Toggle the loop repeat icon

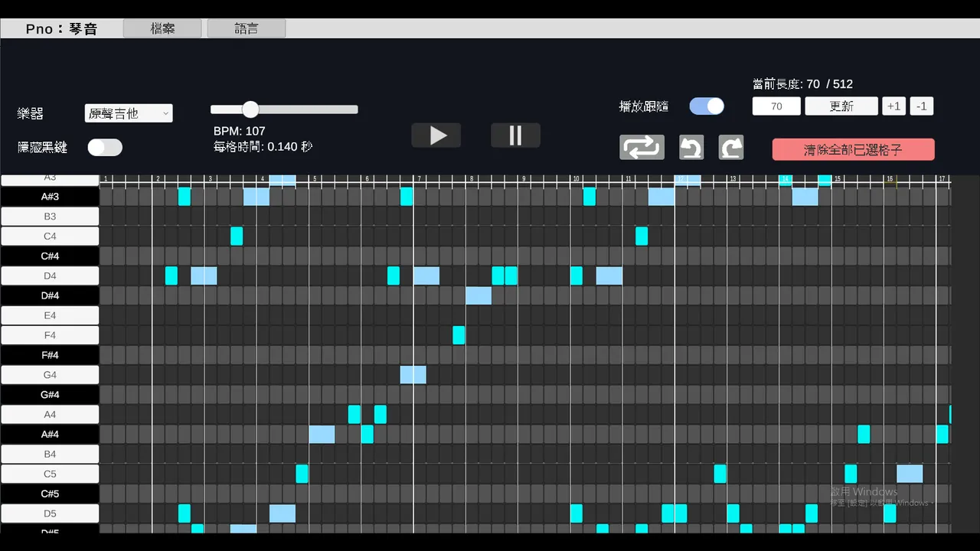click(642, 147)
